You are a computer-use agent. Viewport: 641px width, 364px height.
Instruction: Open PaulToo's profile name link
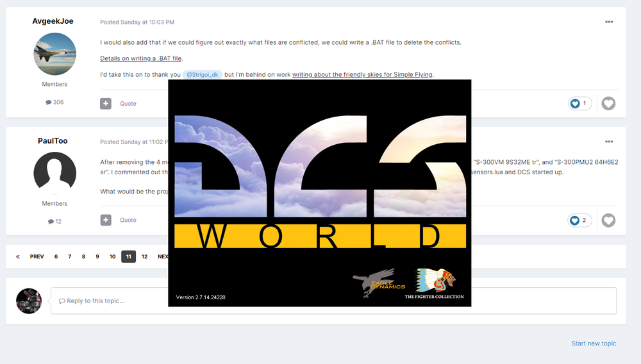point(53,141)
